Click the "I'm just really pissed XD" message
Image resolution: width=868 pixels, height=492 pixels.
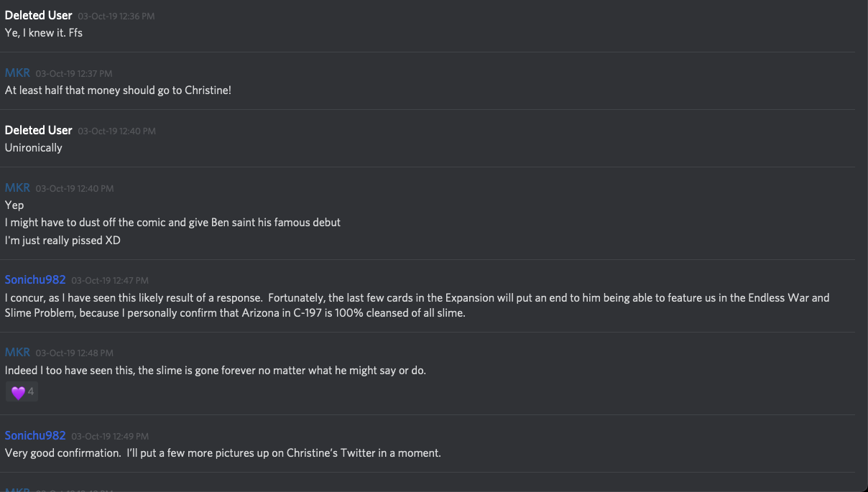click(63, 240)
